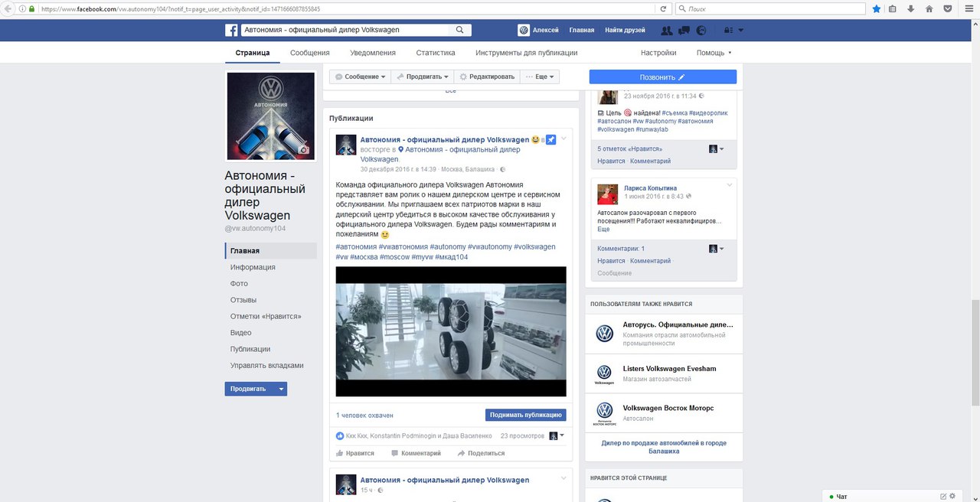The image size is (980, 502).
Task: Click the browser home icon
Action: [929, 8]
